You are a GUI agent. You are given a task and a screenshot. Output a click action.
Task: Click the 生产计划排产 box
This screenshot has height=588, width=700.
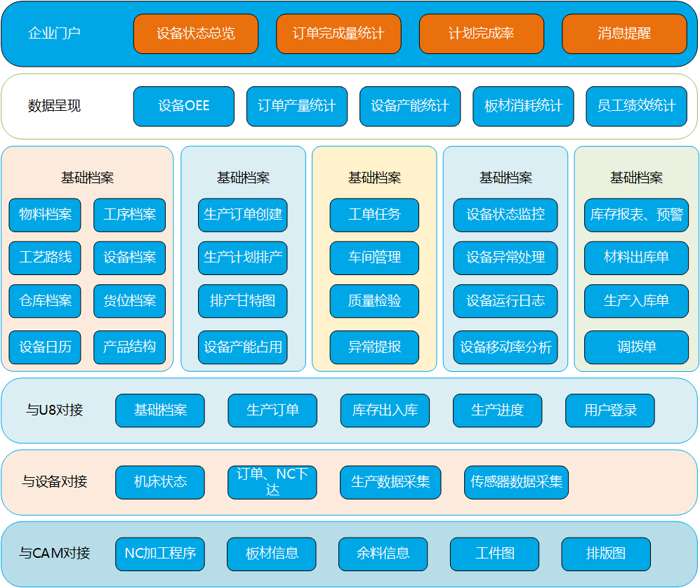(x=243, y=258)
